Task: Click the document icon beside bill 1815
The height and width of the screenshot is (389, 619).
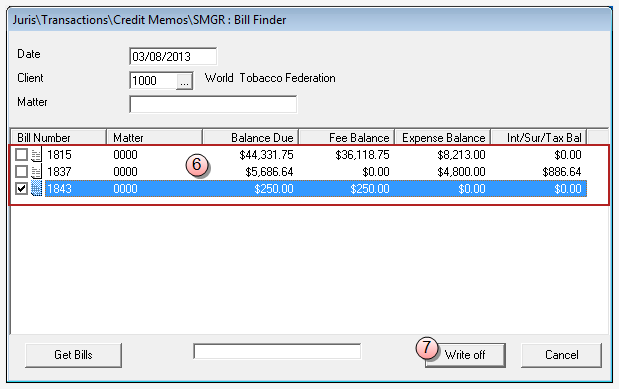Action: click(36, 154)
